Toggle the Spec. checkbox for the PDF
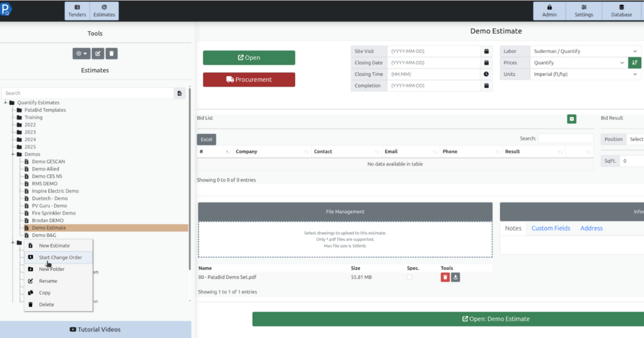The height and width of the screenshot is (338, 644). pyautogui.click(x=409, y=277)
